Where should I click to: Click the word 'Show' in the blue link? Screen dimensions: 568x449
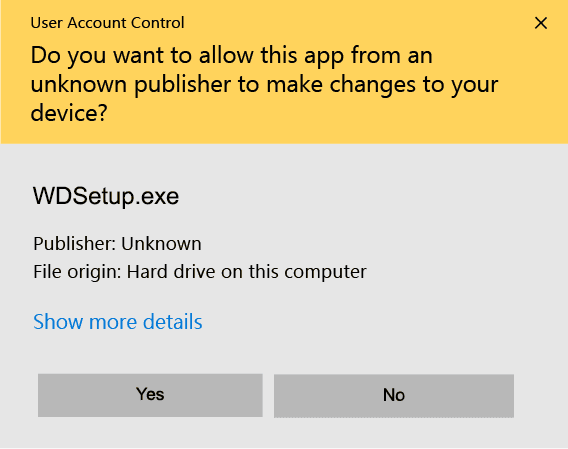tap(58, 321)
